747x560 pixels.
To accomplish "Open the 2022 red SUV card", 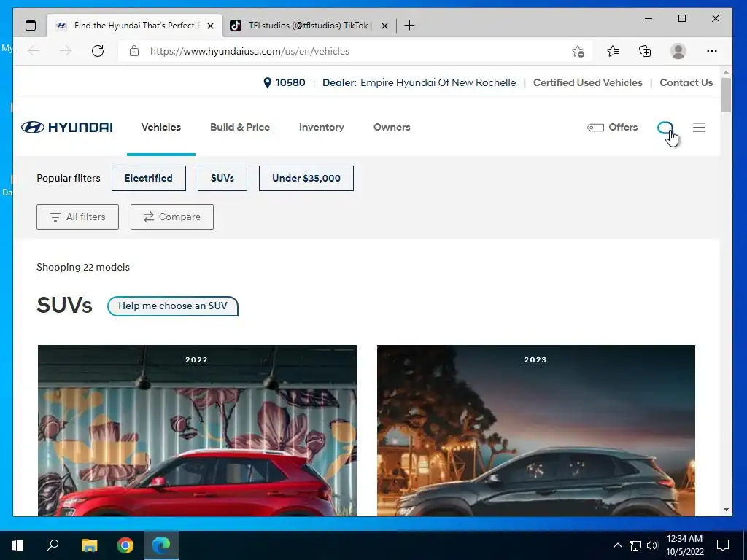I will (x=197, y=430).
